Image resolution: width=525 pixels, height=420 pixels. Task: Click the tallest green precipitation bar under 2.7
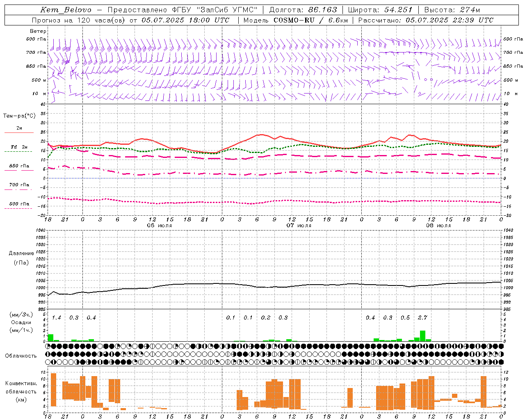[x=422, y=336]
